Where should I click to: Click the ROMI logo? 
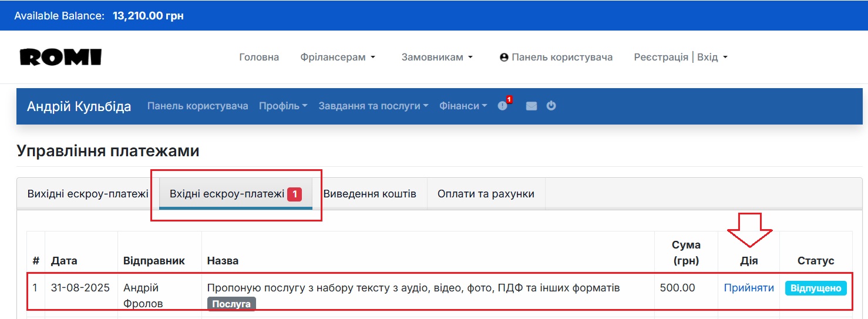pyautogui.click(x=60, y=57)
